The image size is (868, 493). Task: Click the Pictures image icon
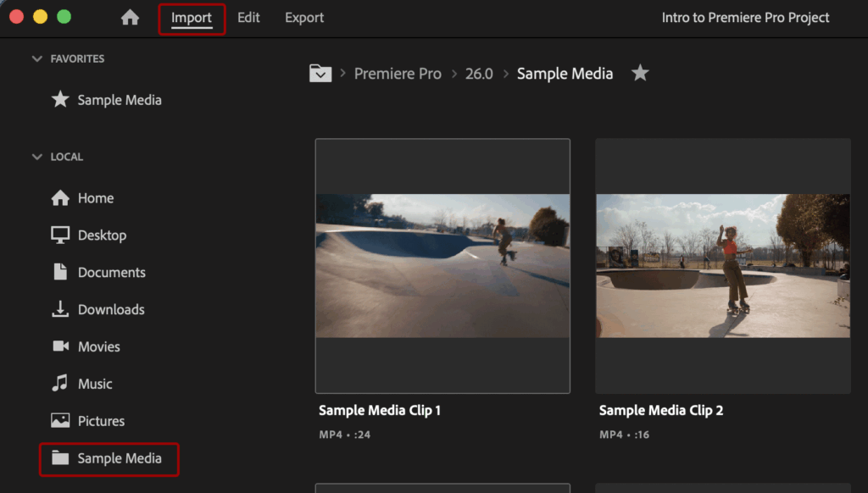60,420
